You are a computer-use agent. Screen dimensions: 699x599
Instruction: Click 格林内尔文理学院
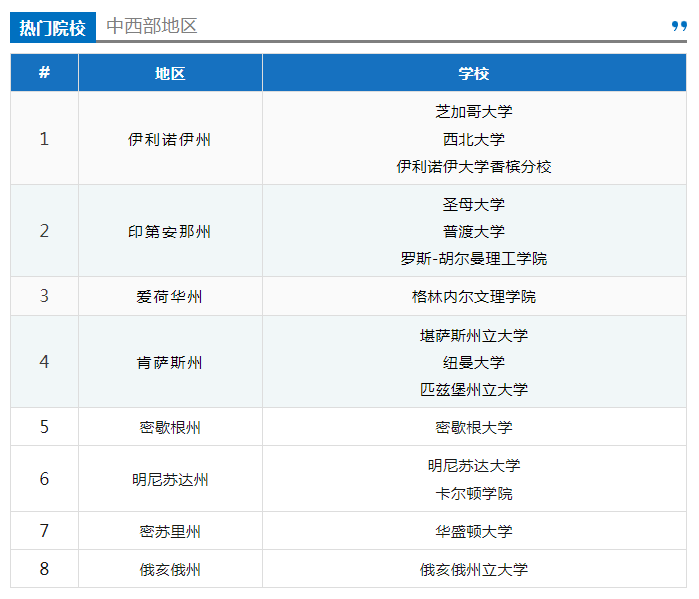point(474,296)
